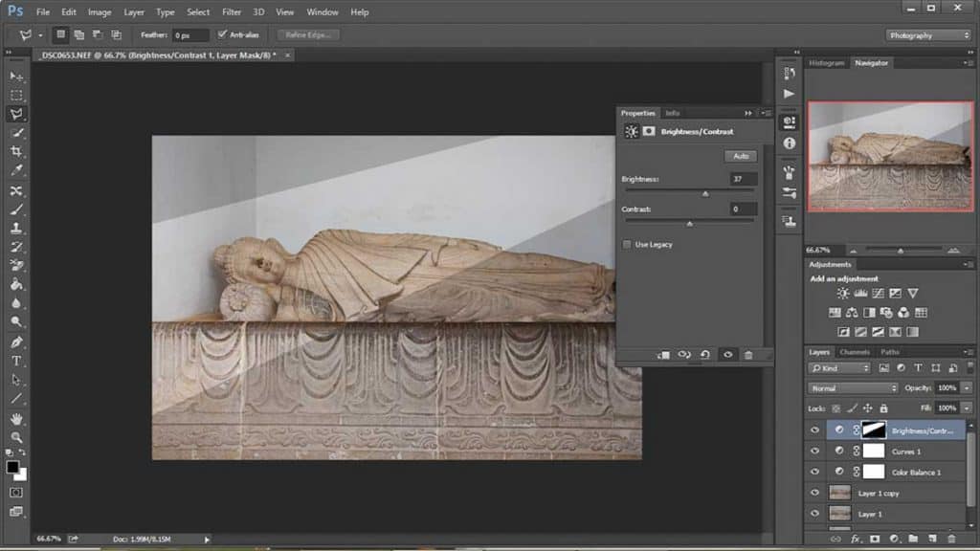Select the Brightness/Contrast layer mask thumbnail
This screenshot has height=551, width=980.
pos(874,430)
